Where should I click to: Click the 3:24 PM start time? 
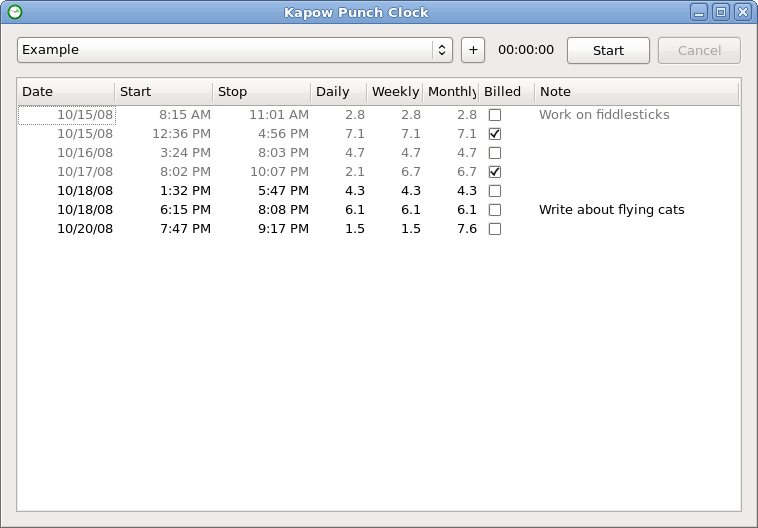click(186, 153)
